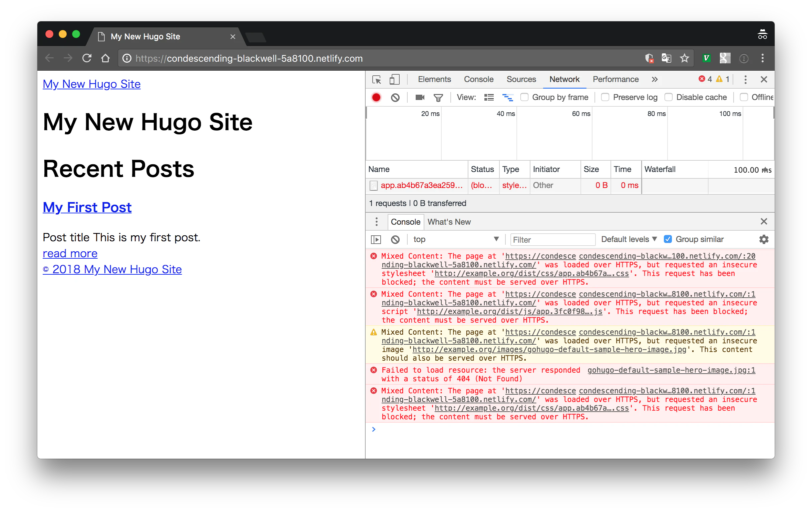The image size is (812, 512).
Task: Clear the network log
Action: 395,97
